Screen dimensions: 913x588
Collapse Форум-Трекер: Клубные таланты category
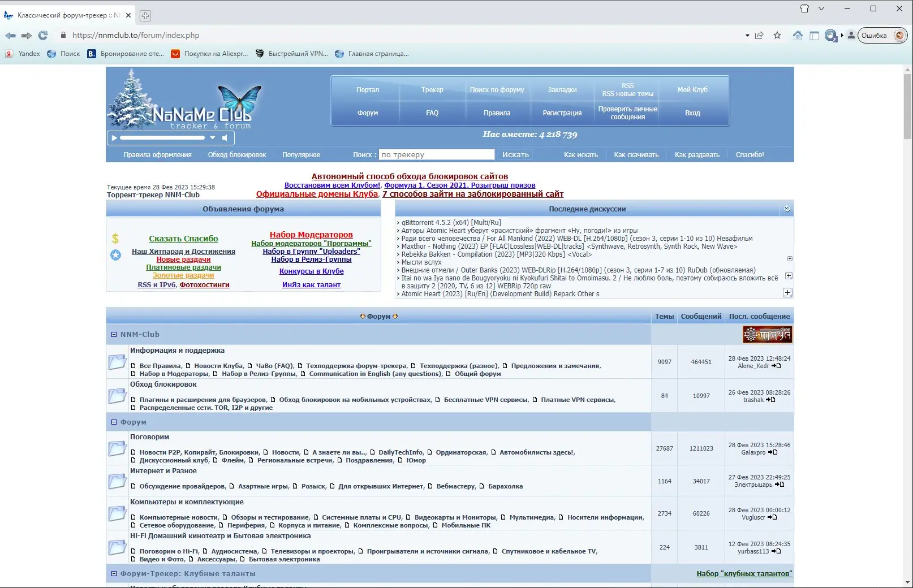tap(114, 574)
